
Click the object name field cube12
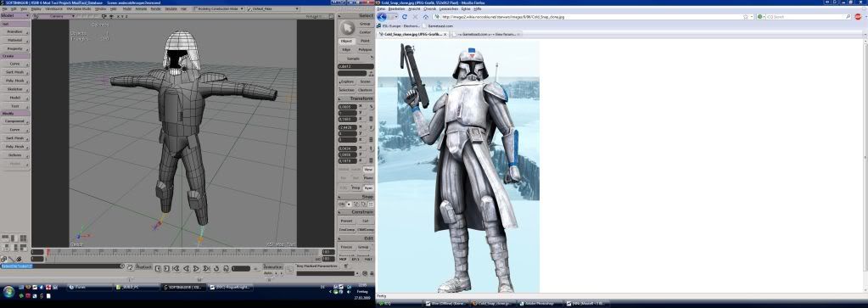click(356, 66)
